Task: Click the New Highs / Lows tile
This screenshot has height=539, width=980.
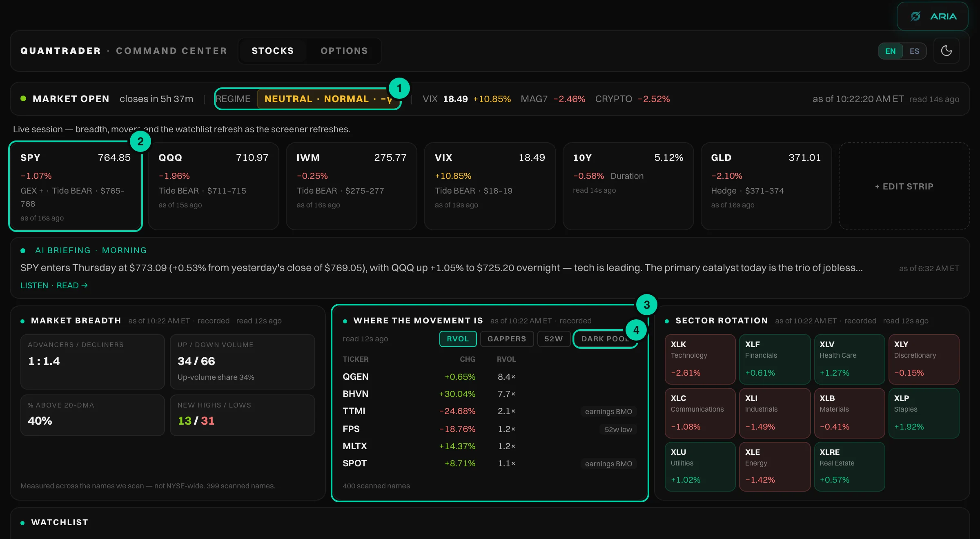Action: tap(243, 415)
